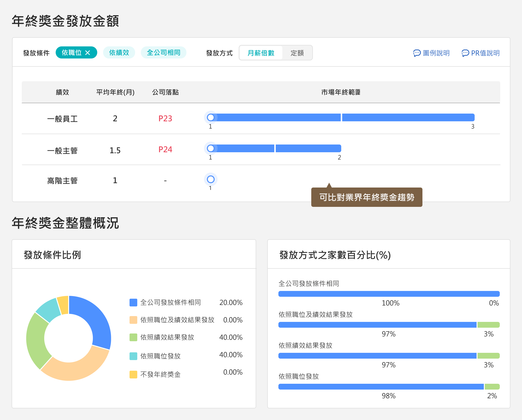Image resolution: width=522 pixels, height=420 pixels.
Task: Click the 依照職位及績效結果發放 percentage bar
Action: pos(389,325)
